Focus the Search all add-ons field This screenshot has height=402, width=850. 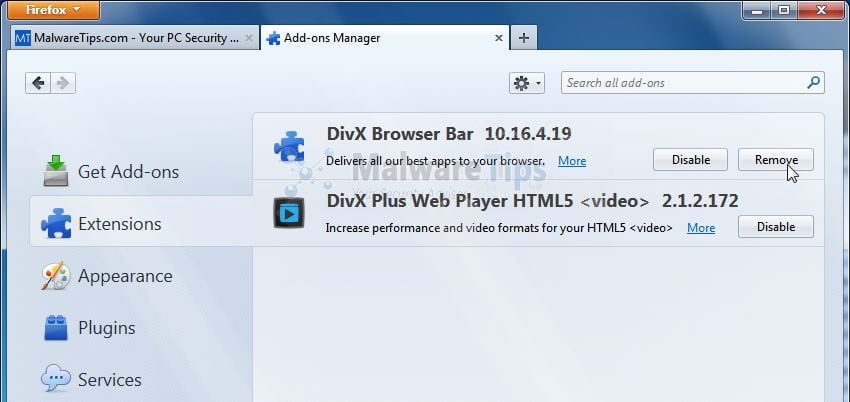coord(693,83)
